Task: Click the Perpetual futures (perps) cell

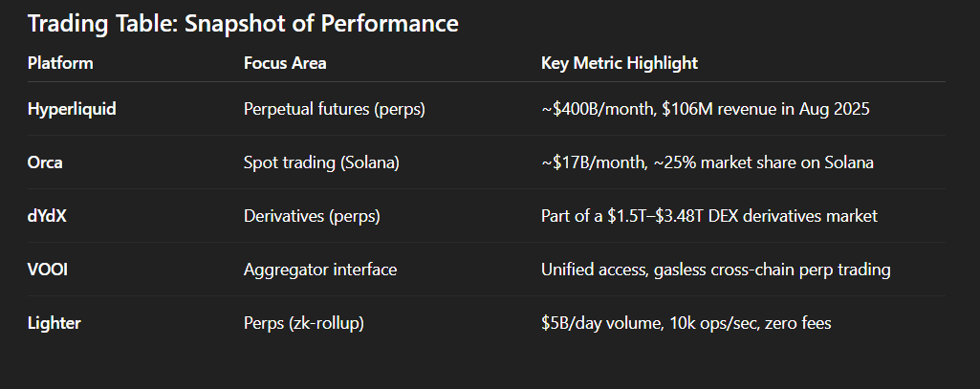Action: [335, 109]
